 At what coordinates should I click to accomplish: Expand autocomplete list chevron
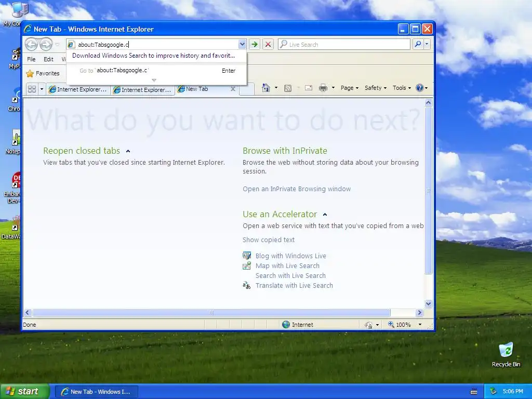[154, 81]
